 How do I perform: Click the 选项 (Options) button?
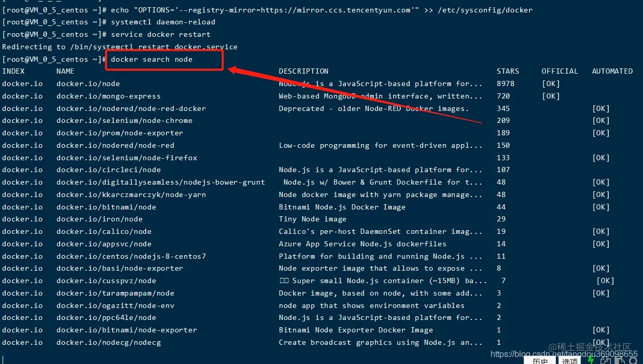pyautogui.click(x=569, y=360)
